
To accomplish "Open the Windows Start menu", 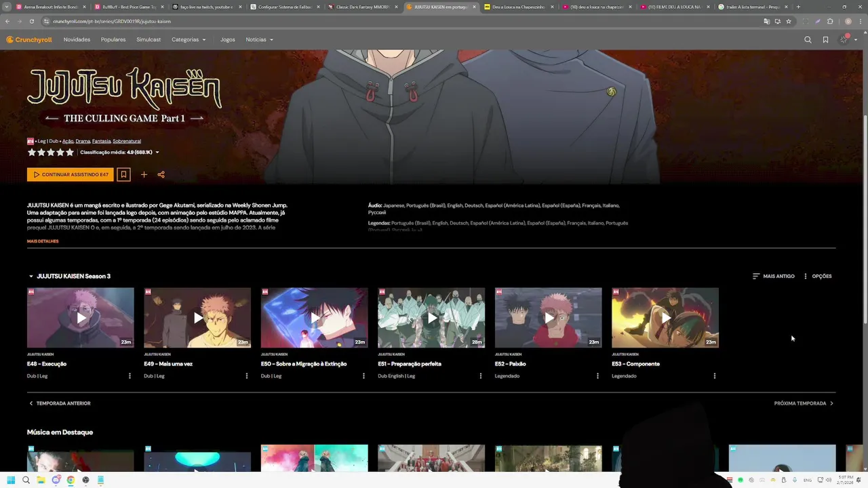I will (11, 480).
